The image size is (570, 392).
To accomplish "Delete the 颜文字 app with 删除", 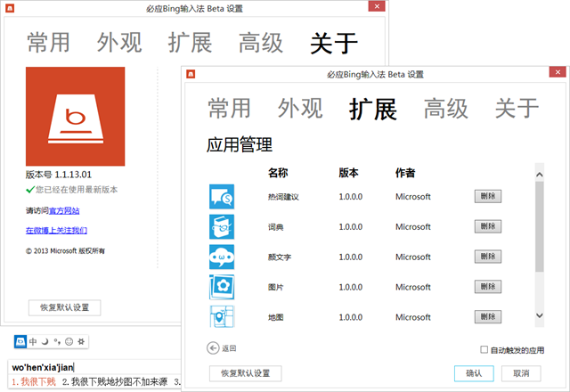I will coord(488,257).
